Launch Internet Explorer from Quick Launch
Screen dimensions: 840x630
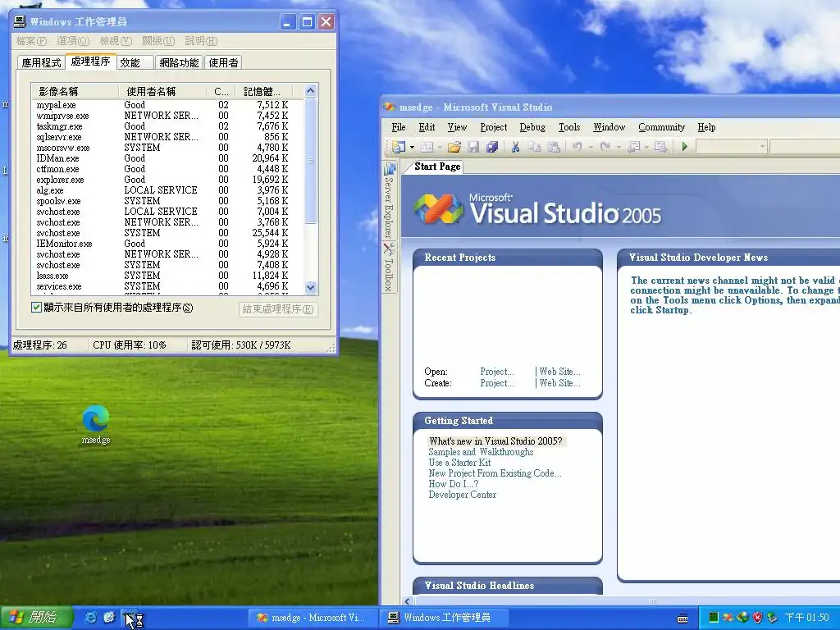(x=91, y=618)
